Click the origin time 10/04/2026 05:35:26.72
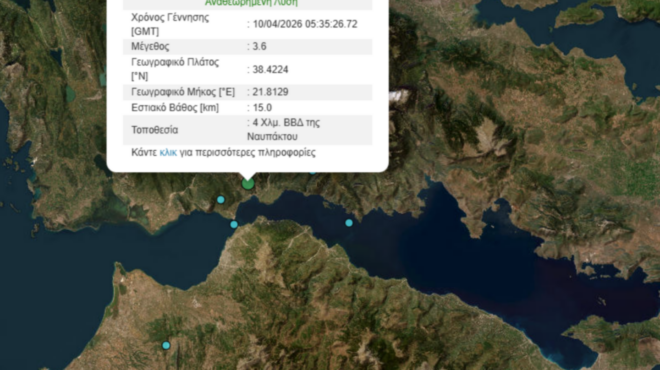 (305, 24)
